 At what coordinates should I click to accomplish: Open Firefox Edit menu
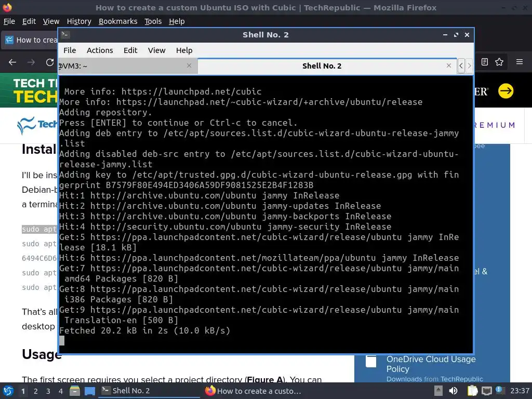(29, 21)
